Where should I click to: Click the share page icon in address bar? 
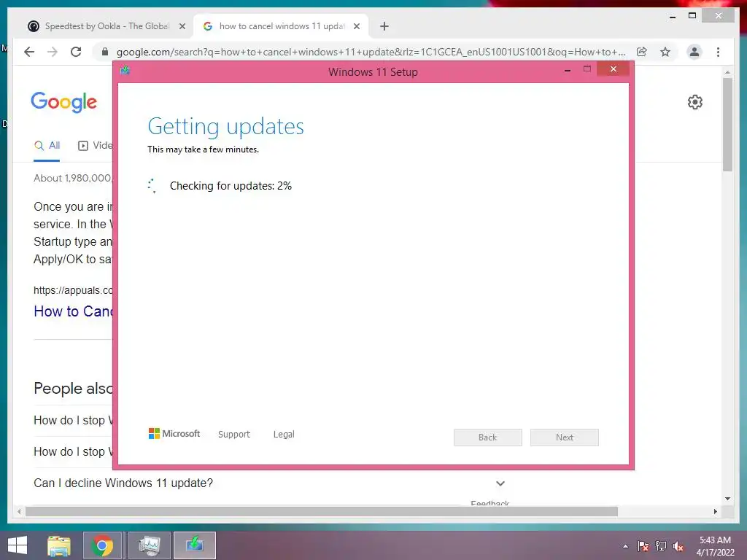642,52
